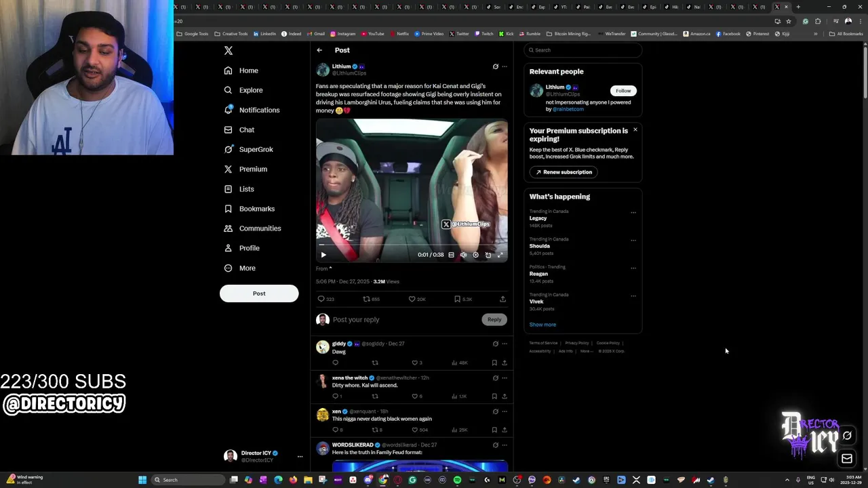Open Bookmarks in the sidebar
Viewport: 868px width, 488px height.
pos(249,209)
